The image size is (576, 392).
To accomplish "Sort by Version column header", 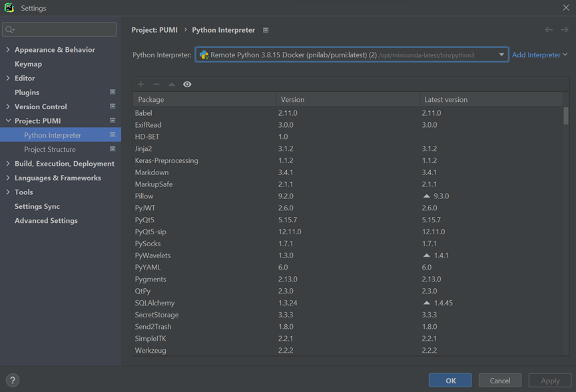I will tap(348, 99).
